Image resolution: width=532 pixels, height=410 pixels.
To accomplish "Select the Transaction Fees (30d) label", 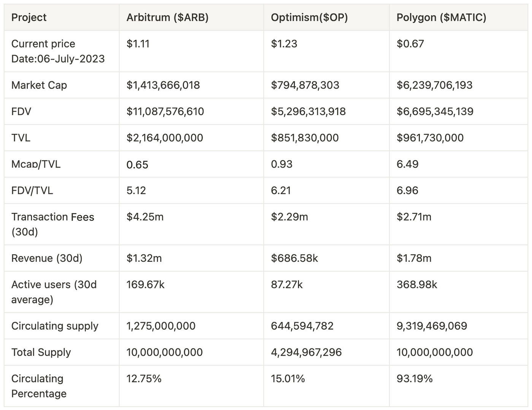I will pyautogui.click(x=52, y=224).
